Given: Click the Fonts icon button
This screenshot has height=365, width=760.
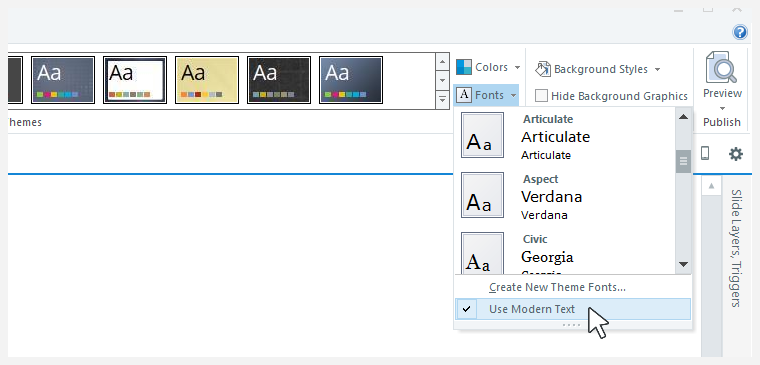Looking at the screenshot, I should click(x=464, y=95).
